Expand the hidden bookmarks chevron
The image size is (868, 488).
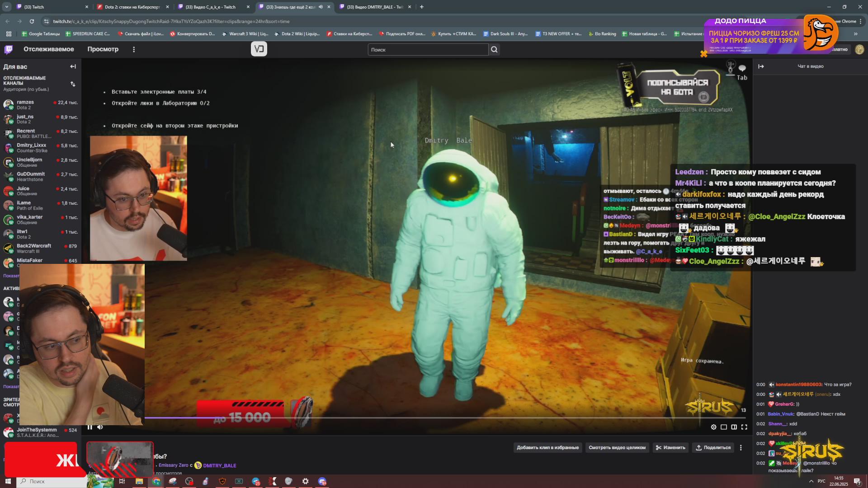(855, 34)
